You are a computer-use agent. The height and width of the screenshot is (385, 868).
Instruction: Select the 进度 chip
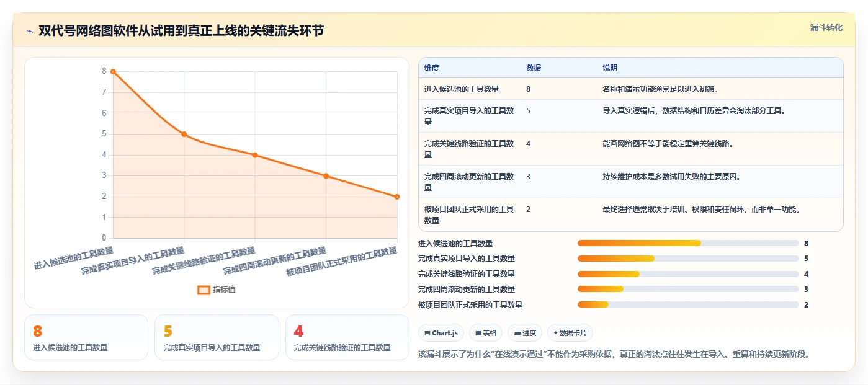[524, 333]
